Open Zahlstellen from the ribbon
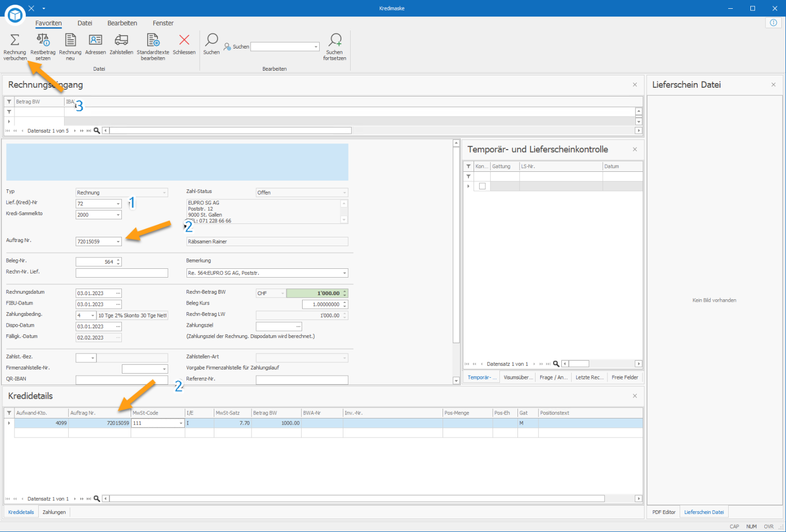This screenshot has width=786, height=532. pos(121,44)
